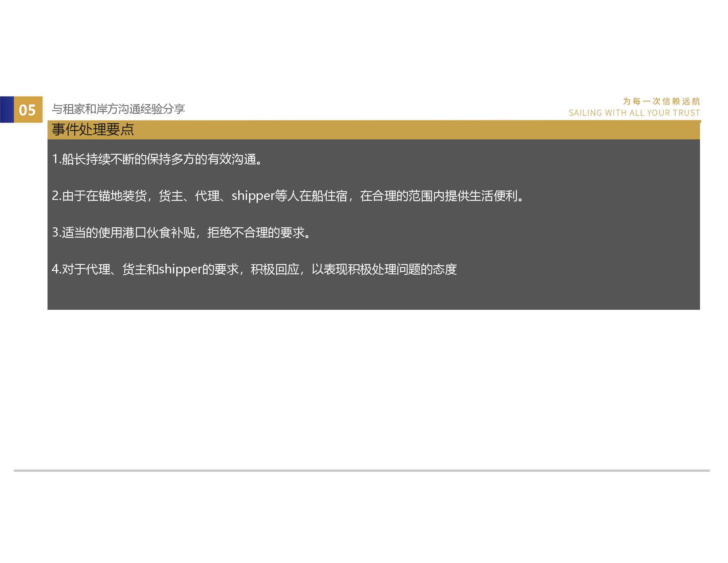Click the text SAILING WITH ALL YOUR TRUST
This screenshot has width=728, height=563.
(634, 113)
